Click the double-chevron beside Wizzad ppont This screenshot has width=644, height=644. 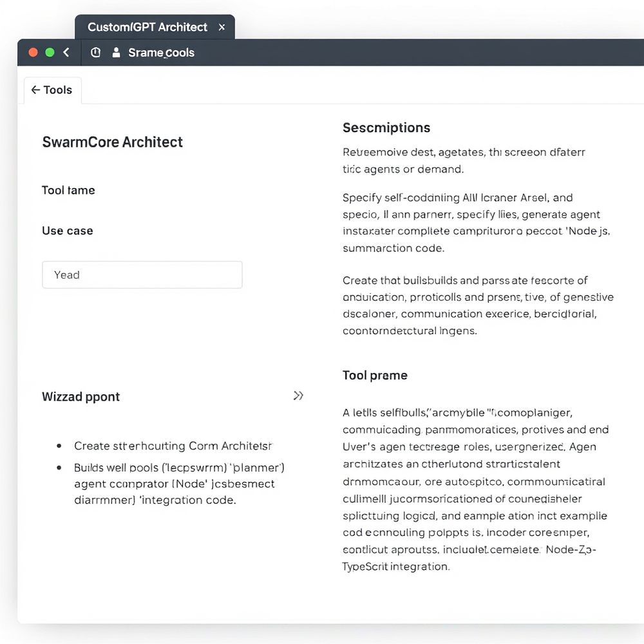click(298, 395)
